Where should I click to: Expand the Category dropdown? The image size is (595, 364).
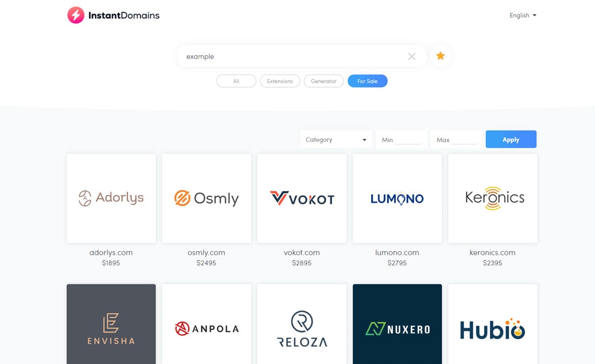point(336,140)
